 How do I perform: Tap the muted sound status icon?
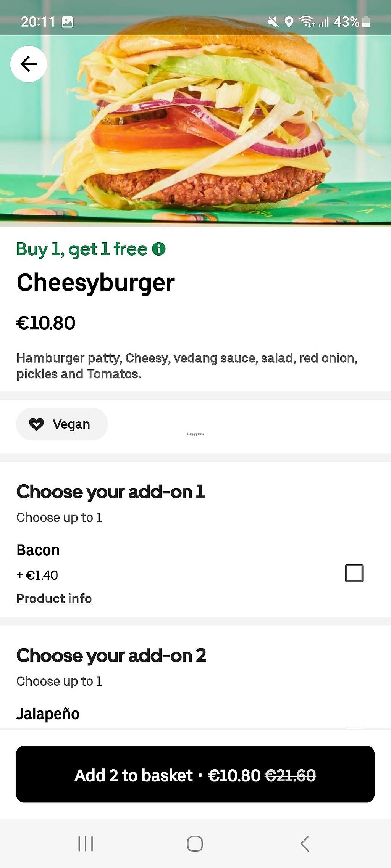tap(273, 22)
